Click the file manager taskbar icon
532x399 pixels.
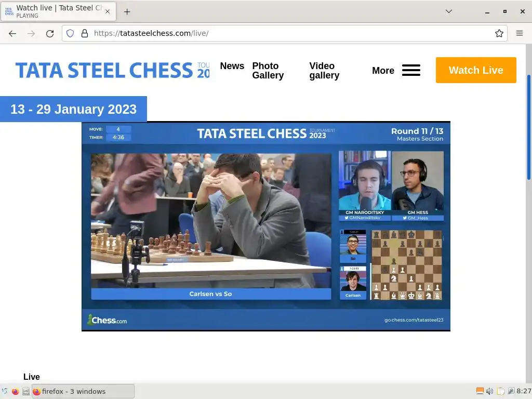click(26, 392)
